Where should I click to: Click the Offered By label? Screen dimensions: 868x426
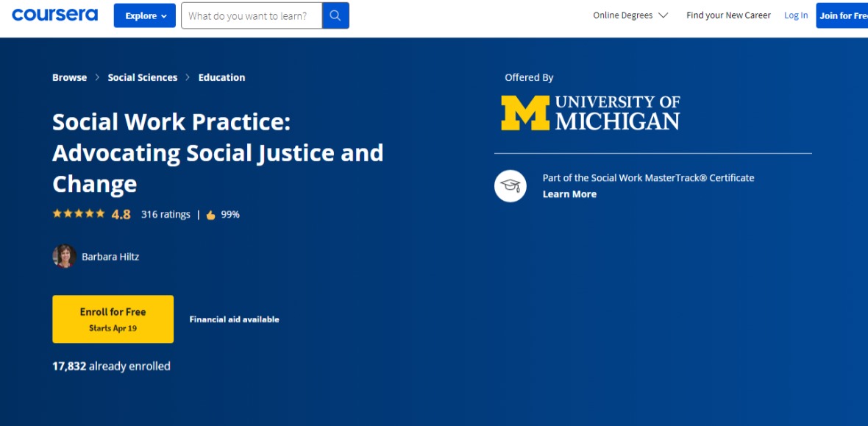pos(529,78)
